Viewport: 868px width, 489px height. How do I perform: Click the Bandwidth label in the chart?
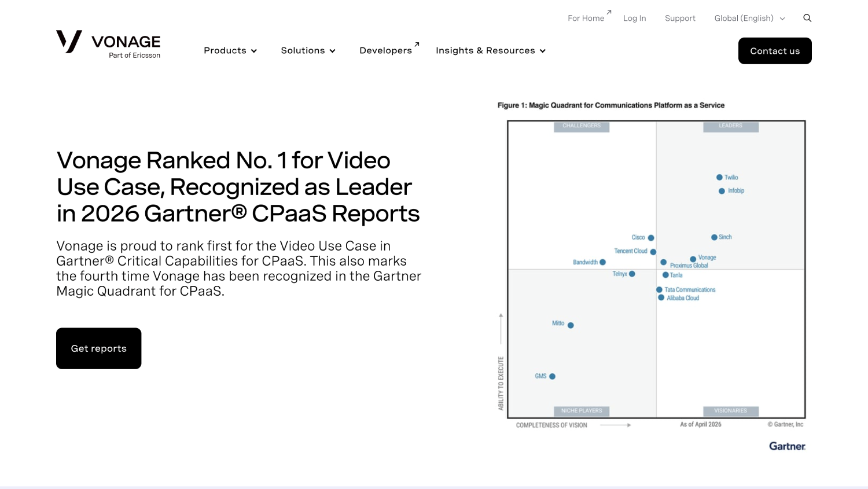585,263
